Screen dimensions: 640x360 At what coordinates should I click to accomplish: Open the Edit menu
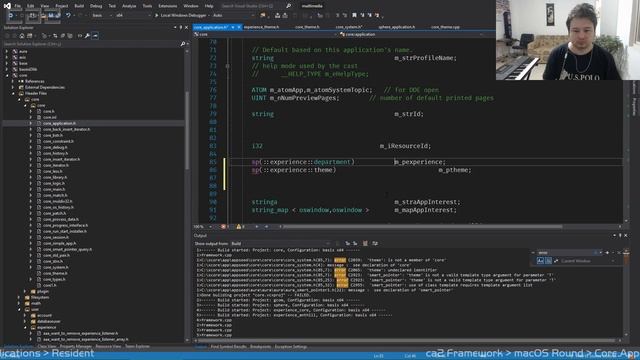31,6
